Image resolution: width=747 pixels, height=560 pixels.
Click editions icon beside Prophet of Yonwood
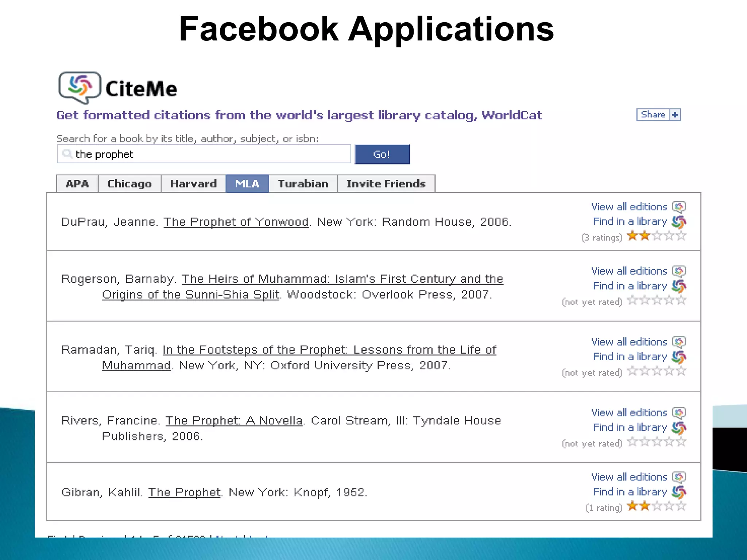pos(679,207)
